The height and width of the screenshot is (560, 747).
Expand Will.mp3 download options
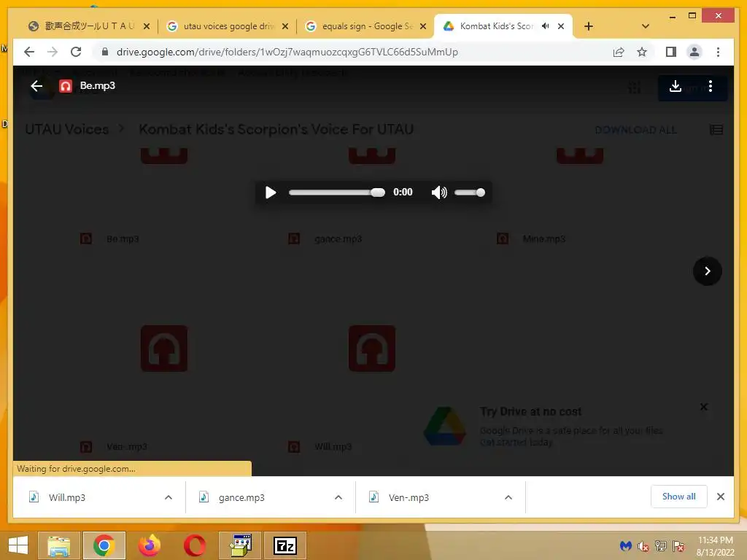coord(169,497)
